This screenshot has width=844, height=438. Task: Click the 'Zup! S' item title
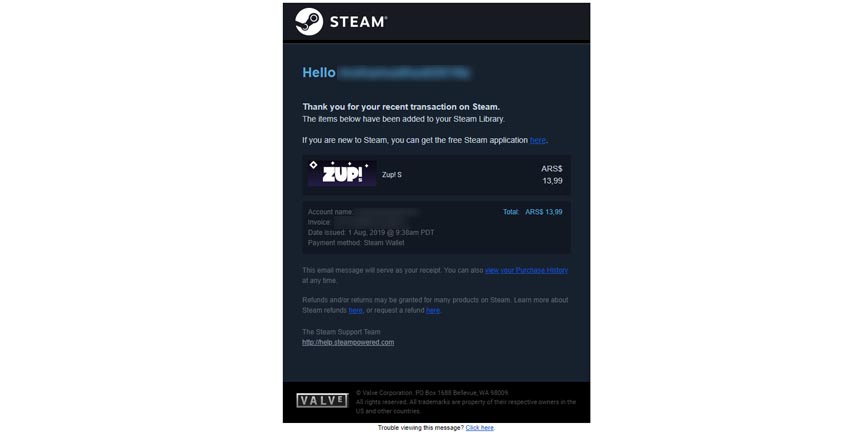(392, 175)
